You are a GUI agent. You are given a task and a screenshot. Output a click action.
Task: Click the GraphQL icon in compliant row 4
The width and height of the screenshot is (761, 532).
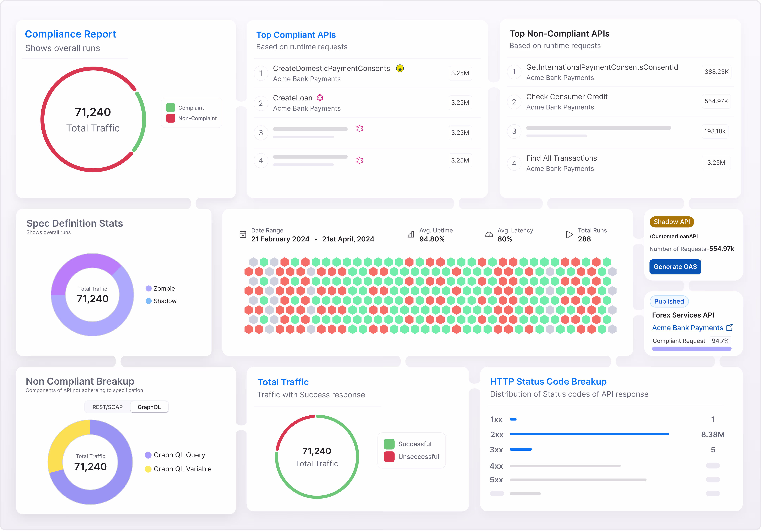[x=360, y=160]
